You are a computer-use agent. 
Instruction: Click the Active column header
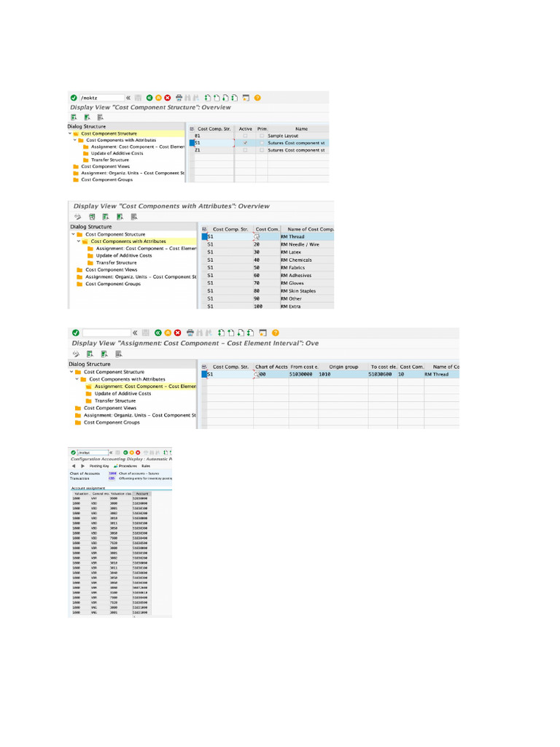click(245, 128)
